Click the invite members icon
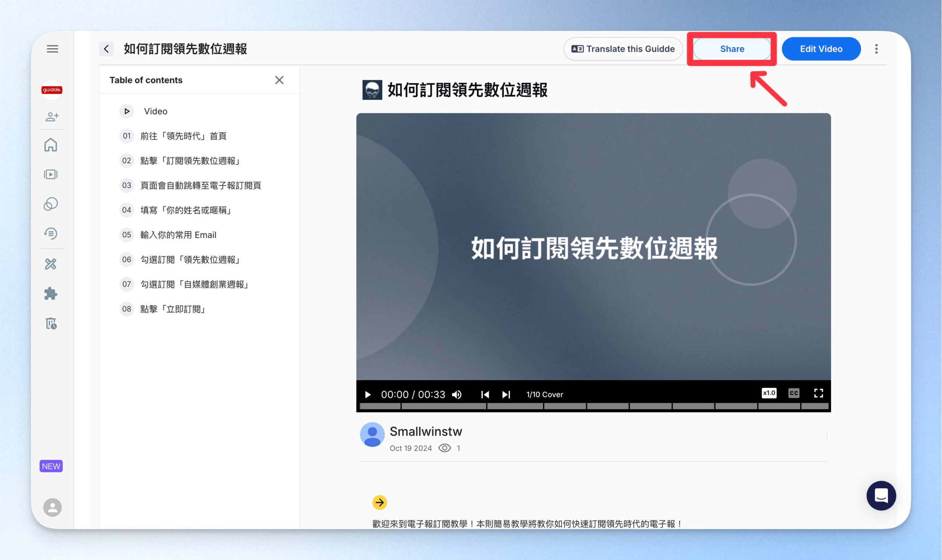The height and width of the screenshot is (560, 942). point(52,117)
